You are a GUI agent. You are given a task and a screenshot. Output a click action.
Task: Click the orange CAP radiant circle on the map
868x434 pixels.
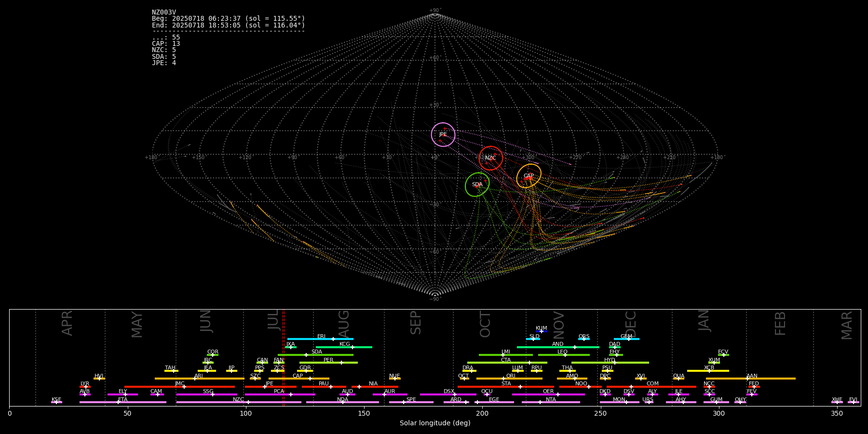coord(529,176)
